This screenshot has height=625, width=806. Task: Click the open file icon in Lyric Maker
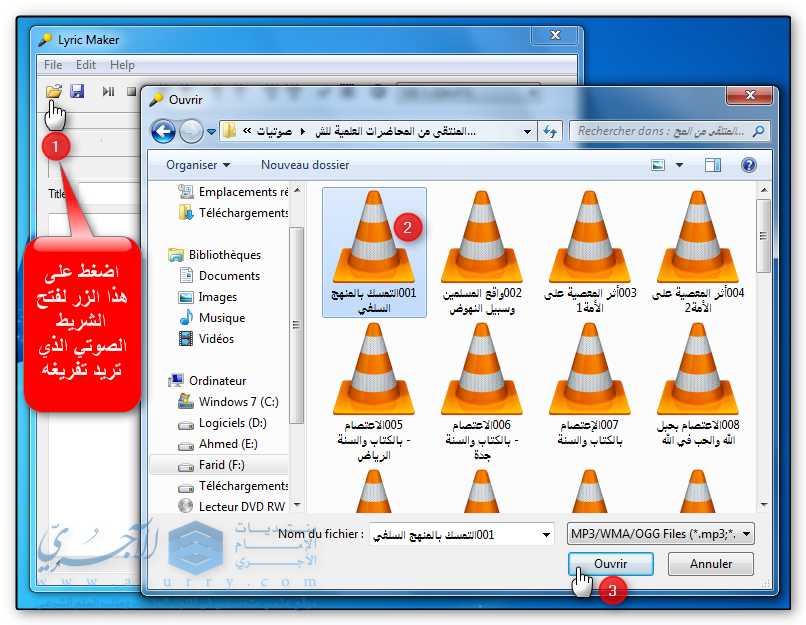(x=54, y=91)
